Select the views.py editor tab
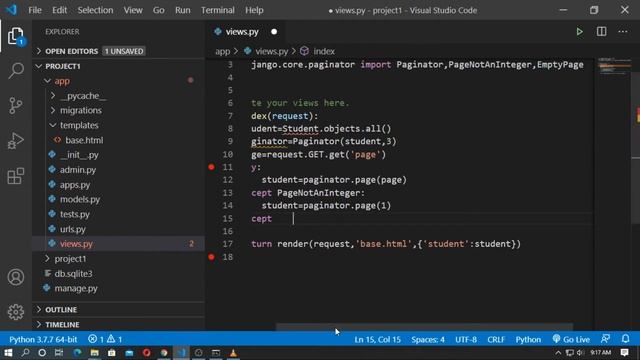 click(245, 32)
